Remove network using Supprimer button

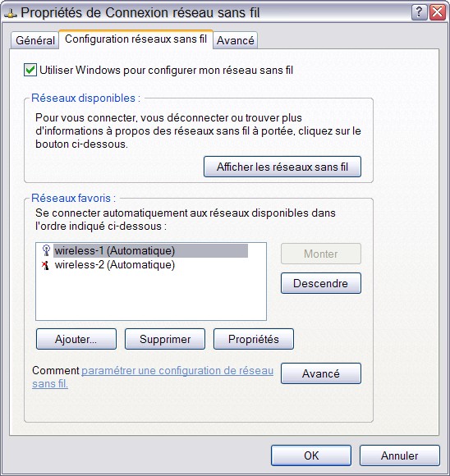(165, 339)
